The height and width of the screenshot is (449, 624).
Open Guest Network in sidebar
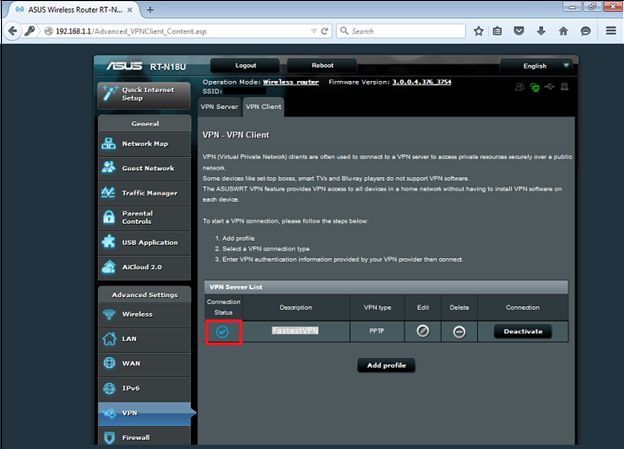[x=144, y=168]
